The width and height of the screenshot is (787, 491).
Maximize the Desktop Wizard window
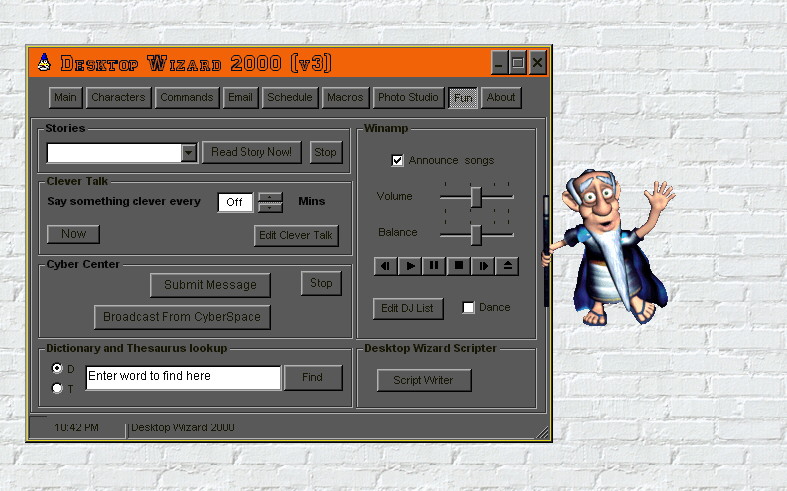(x=517, y=63)
